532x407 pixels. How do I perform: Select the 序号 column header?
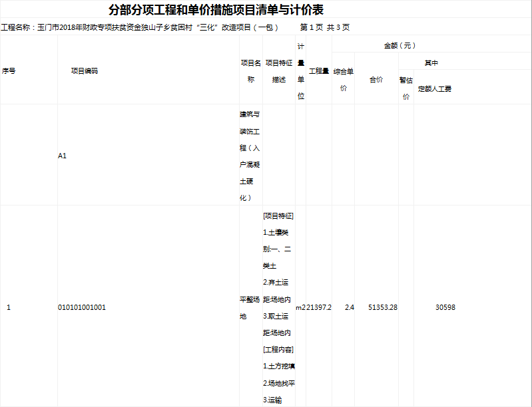pos(9,70)
